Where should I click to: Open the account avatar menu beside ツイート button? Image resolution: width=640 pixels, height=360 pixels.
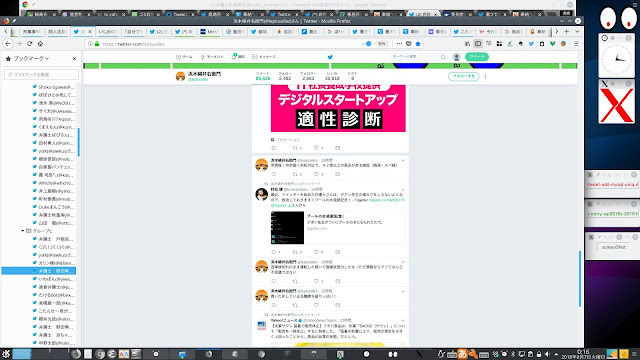point(456,57)
